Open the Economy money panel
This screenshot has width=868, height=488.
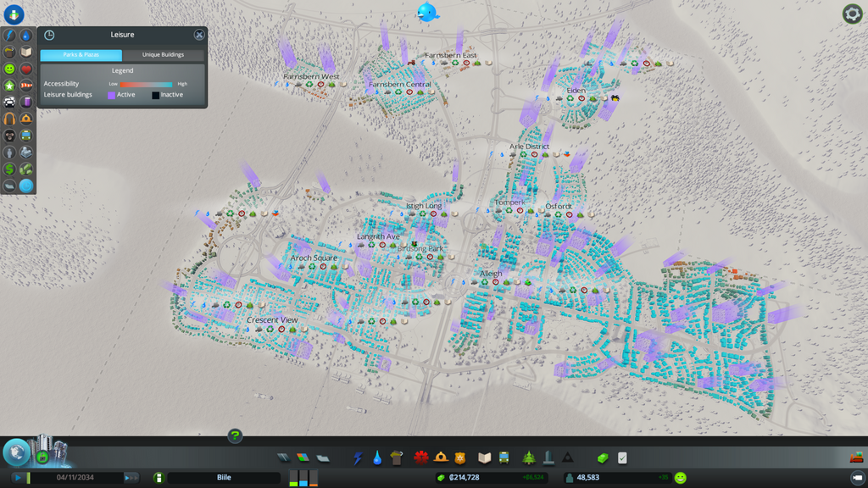click(603, 457)
